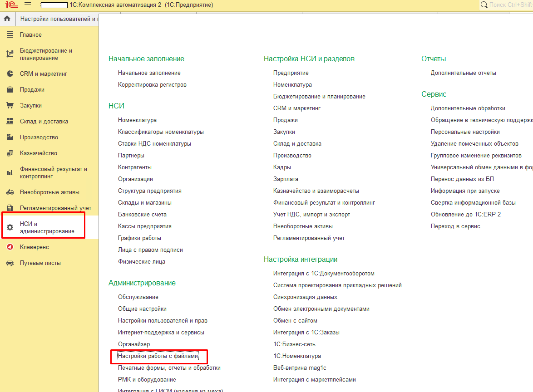Open Органайзер link

(134, 344)
